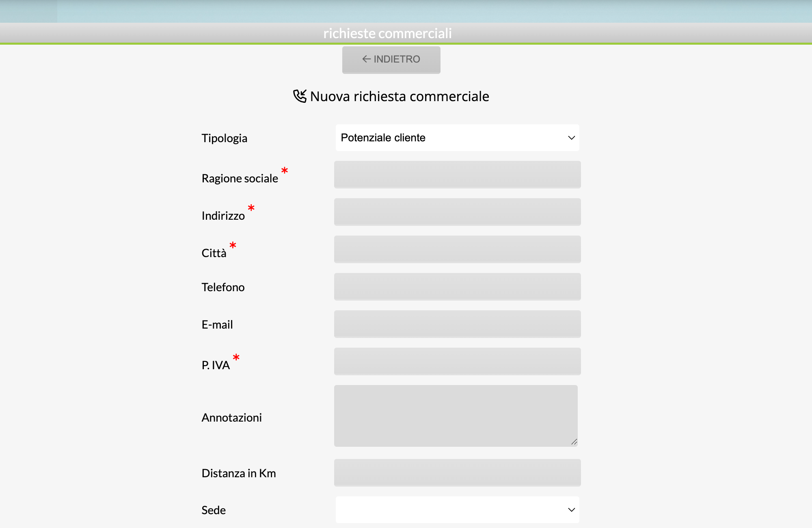The width and height of the screenshot is (812, 528).
Task: Click the left arrow icon in INDIETRO
Action: [x=366, y=59]
